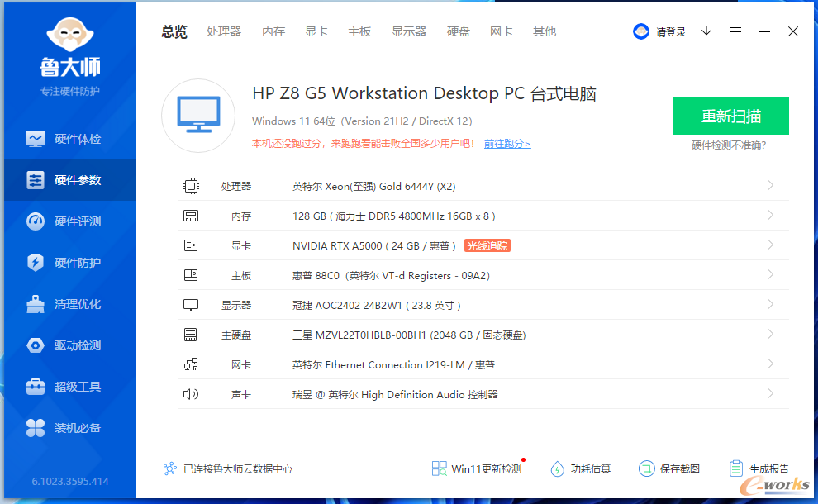Viewport: 818px width, 504px height.
Task: Click the 光线追踪 badge
Action: [x=487, y=245]
